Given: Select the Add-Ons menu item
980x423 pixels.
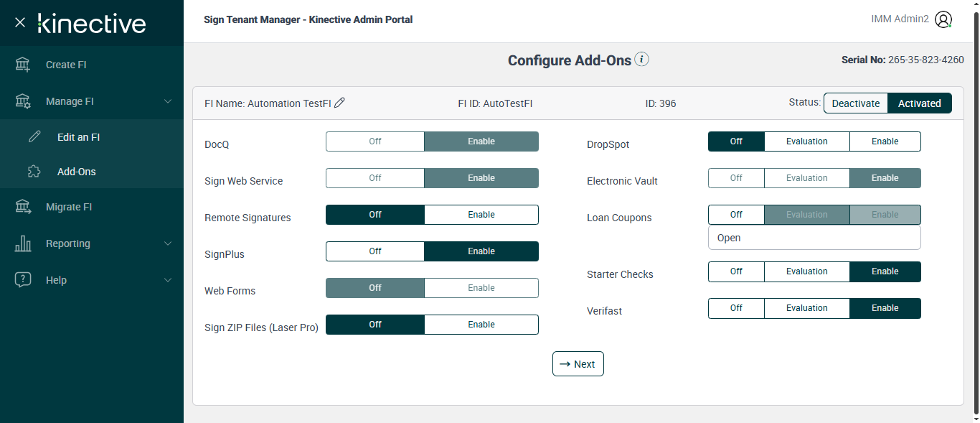Looking at the screenshot, I should point(76,172).
